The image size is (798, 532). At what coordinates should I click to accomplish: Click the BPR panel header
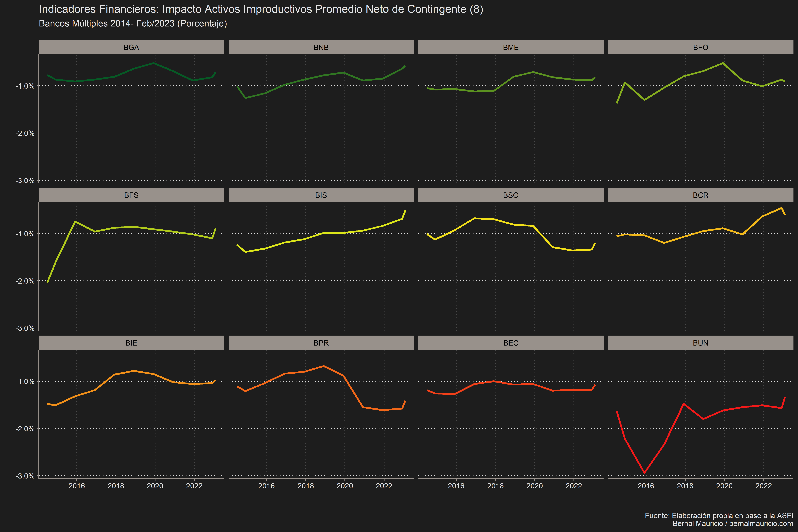[x=321, y=343]
